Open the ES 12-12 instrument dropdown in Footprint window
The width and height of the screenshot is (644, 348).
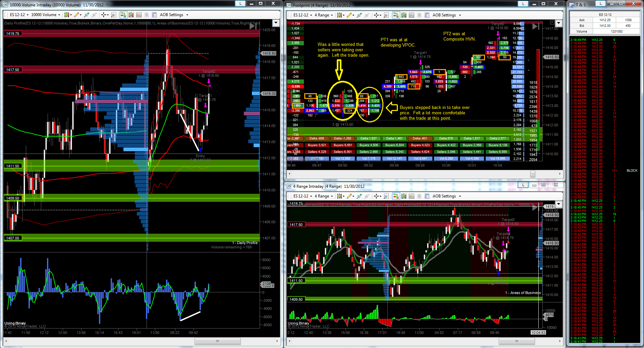point(303,15)
